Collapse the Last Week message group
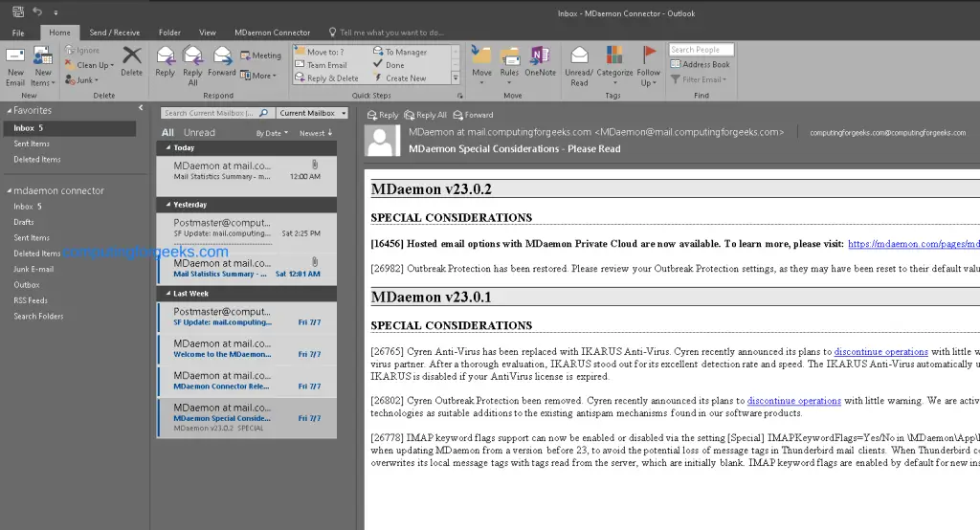980x530 pixels. [168, 294]
